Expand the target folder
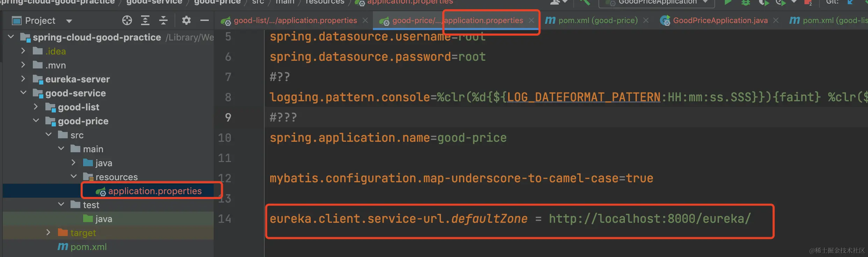This screenshot has height=257, width=868. click(x=48, y=233)
